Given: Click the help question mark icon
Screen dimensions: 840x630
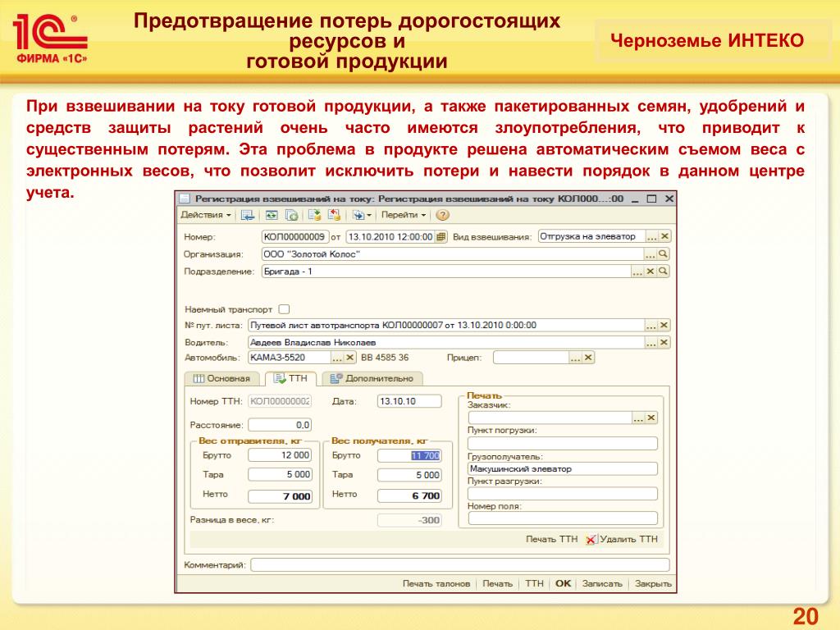Looking at the screenshot, I should tap(442, 216).
